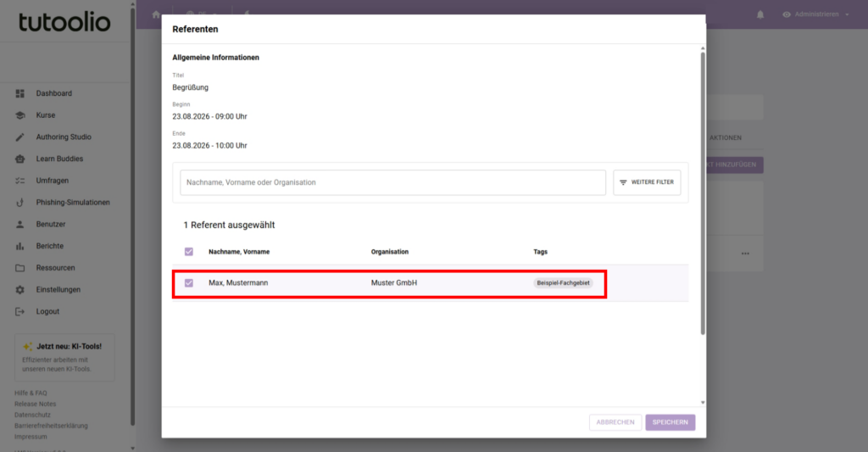Uncheck the Max, Mustermann row checkbox
The image size is (868, 452).
189,283
